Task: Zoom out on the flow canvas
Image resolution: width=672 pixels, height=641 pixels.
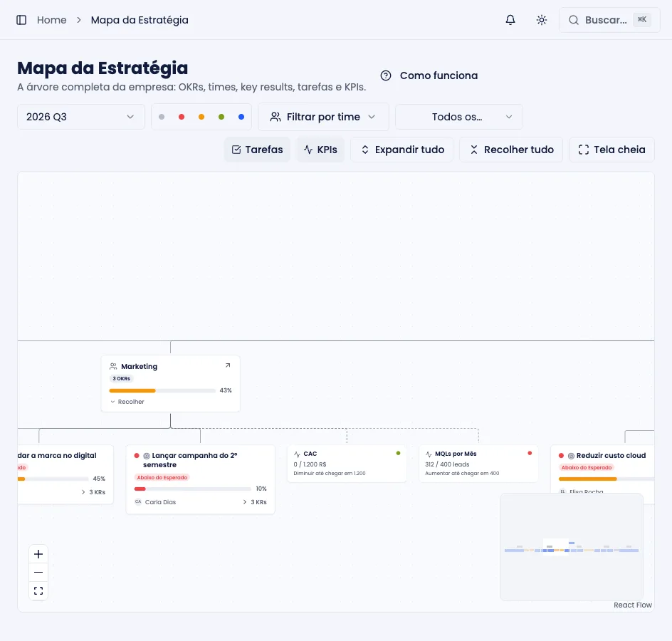Action: [x=38, y=573]
